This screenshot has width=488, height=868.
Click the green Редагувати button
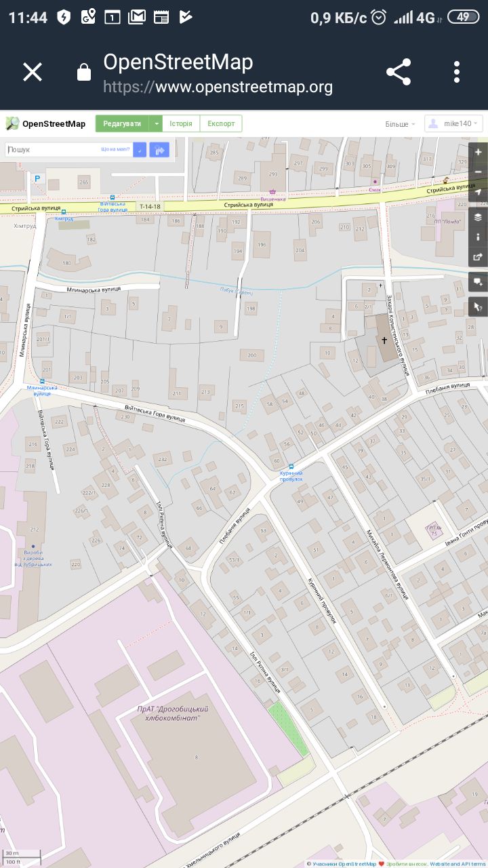tap(122, 123)
